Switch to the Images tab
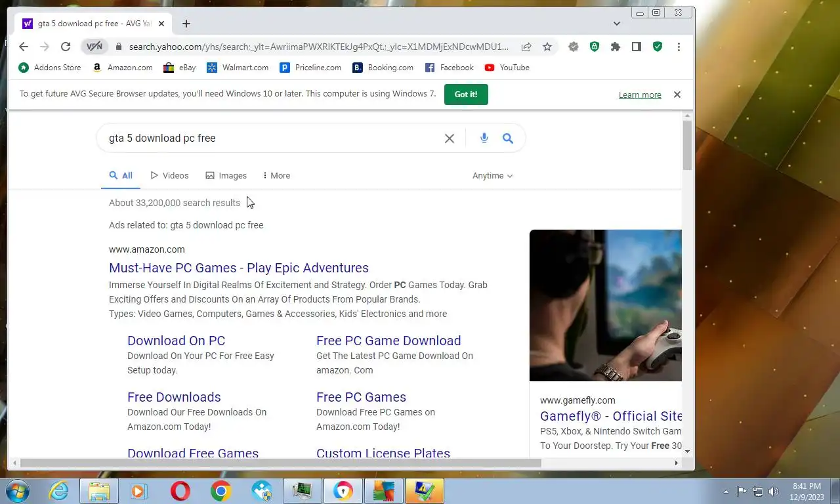Image resolution: width=840 pixels, height=504 pixels. click(x=226, y=175)
